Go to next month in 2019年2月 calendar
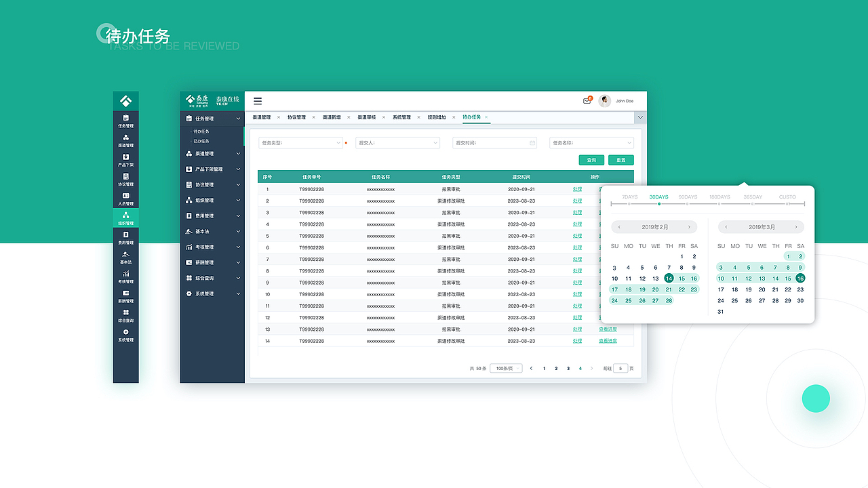Screen dimensions: 868x488 tap(689, 227)
